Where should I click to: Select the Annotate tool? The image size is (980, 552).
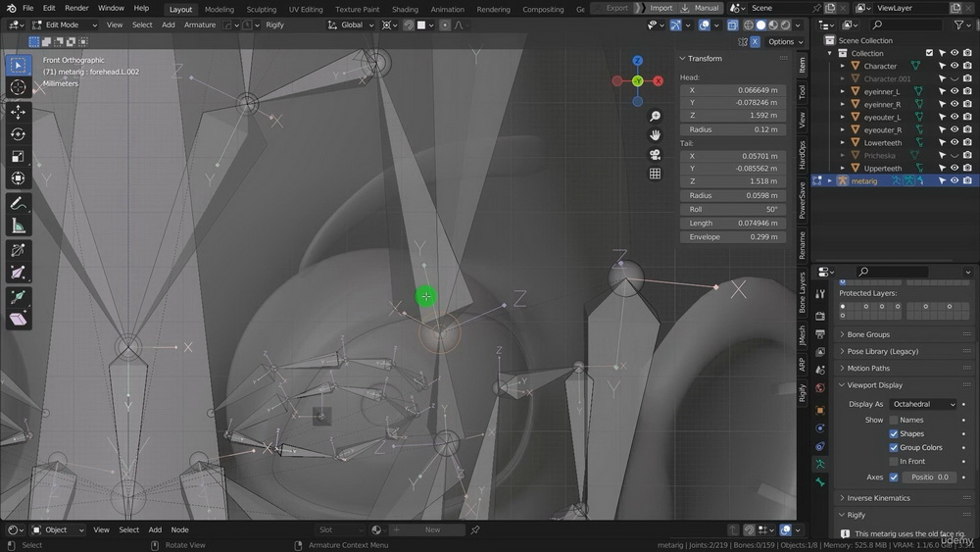click(x=18, y=204)
